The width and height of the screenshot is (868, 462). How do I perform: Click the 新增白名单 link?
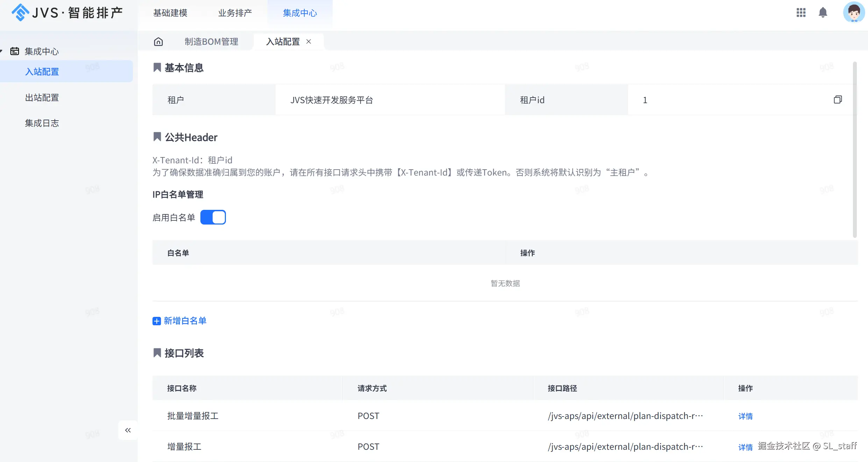pyautogui.click(x=185, y=321)
